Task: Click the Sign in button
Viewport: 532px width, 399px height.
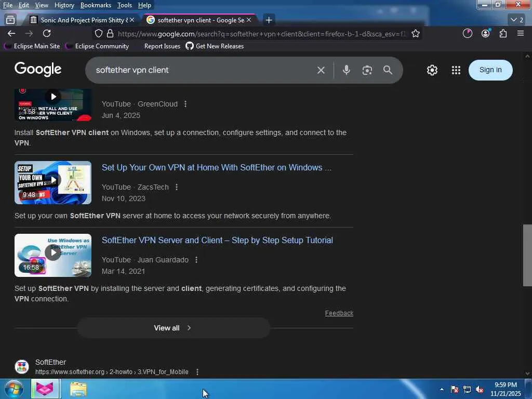Action: 490,70
